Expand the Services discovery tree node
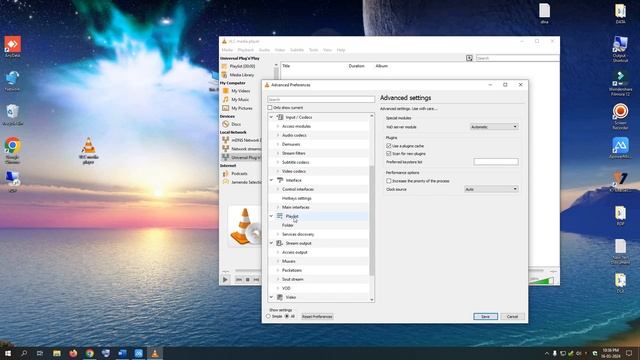 coord(278,234)
